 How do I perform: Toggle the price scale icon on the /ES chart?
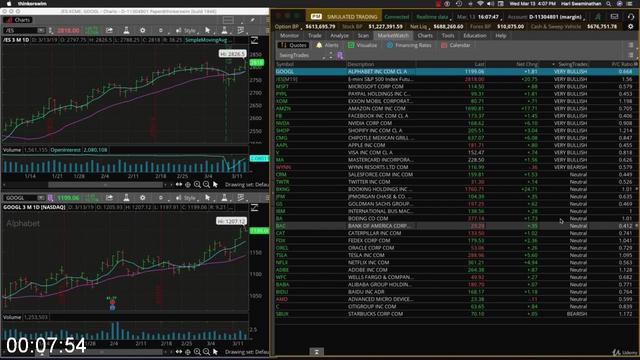point(254,40)
